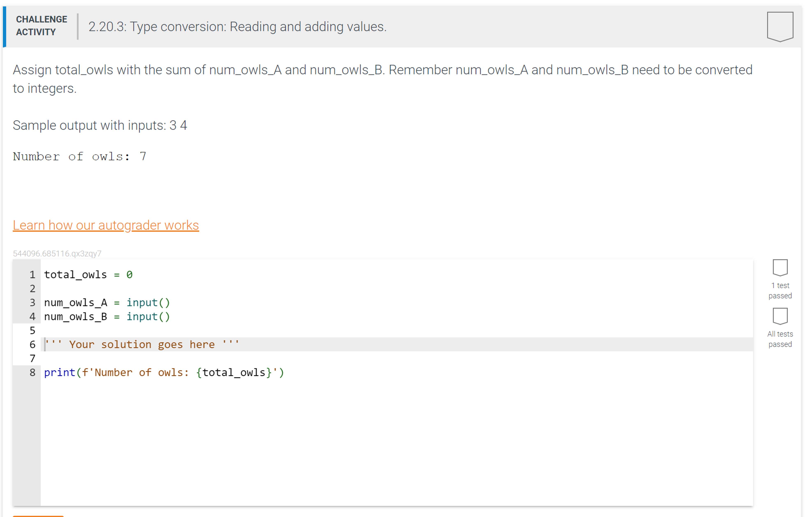Open the "Learn how our autograder works" link

pyautogui.click(x=106, y=225)
